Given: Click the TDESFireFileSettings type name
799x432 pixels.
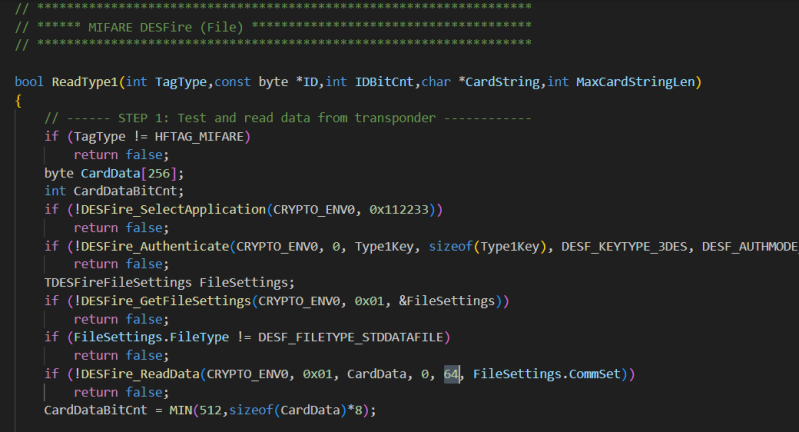Looking at the screenshot, I should 118,282.
